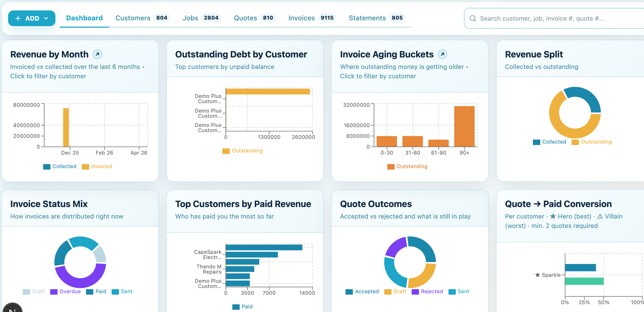Image resolution: width=644 pixels, height=312 pixels.
Task: Click the Invoiced legend swatch in Revenue by Month
Action: [86, 166]
